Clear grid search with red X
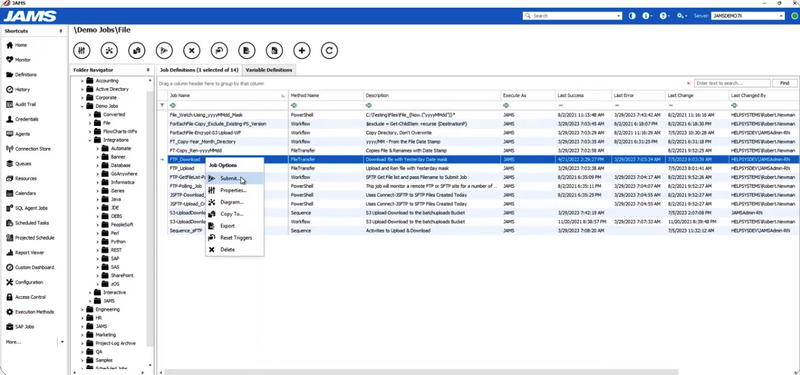This screenshot has width=800, height=375. 688,83
